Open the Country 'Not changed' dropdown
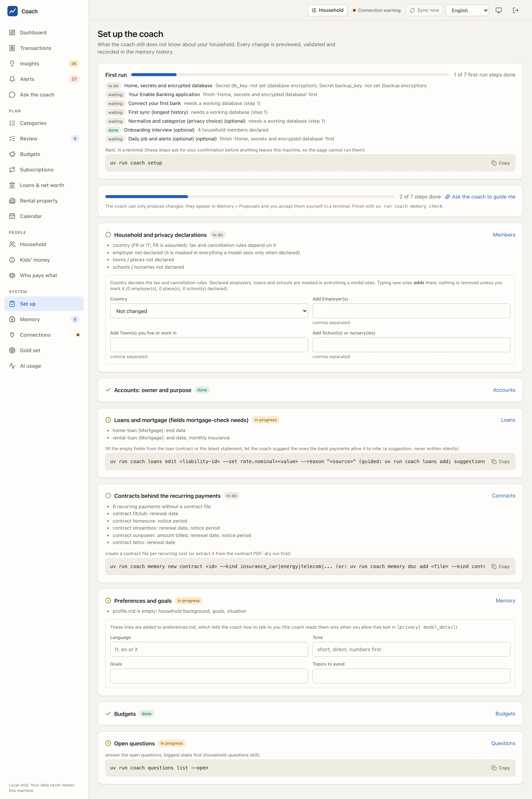This screenshot has width=532, height=799. pos(209,311)
